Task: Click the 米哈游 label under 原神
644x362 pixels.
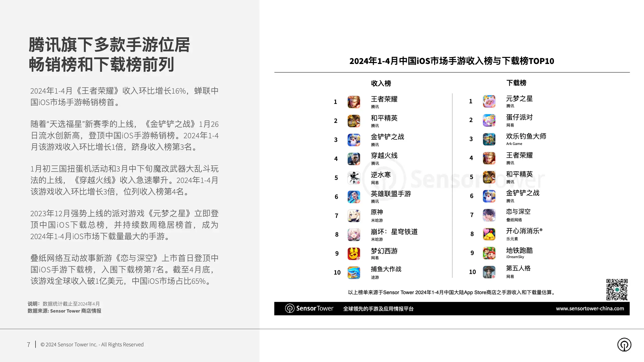Action: click(377, 220)
